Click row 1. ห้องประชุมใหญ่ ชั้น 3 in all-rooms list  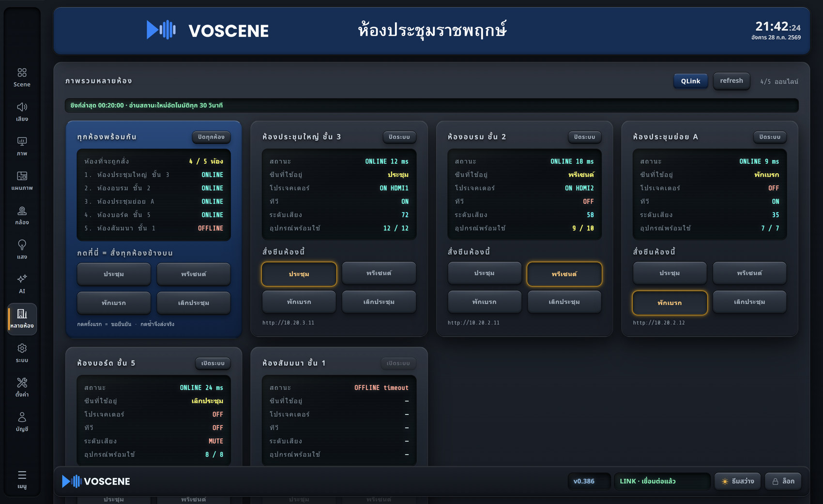click(x=154, y=175)
